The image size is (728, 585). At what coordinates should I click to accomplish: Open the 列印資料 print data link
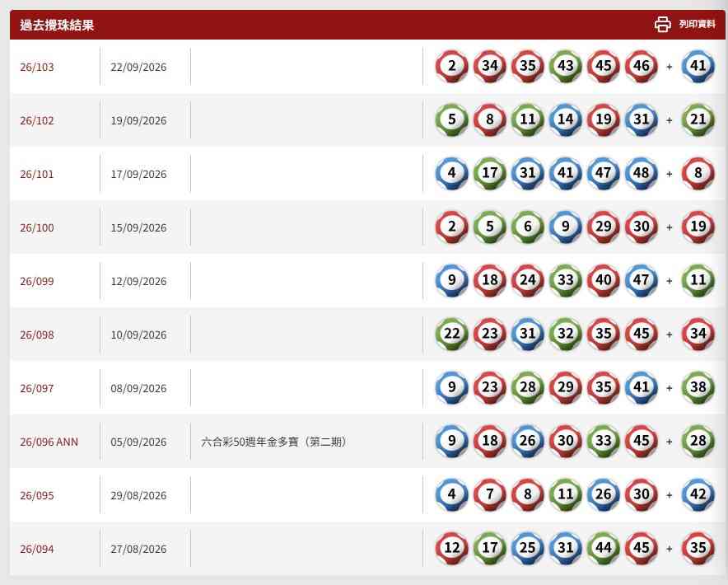[x=697, y=24]
